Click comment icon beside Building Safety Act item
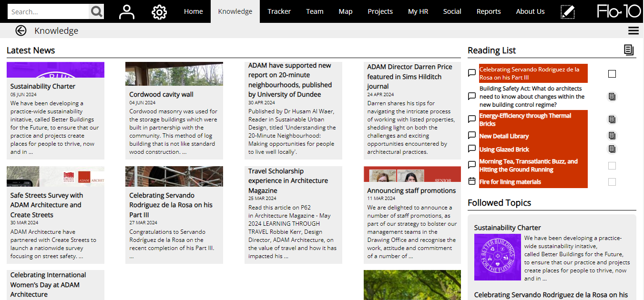Screen dimensions: 644x300 pos(472,97)
